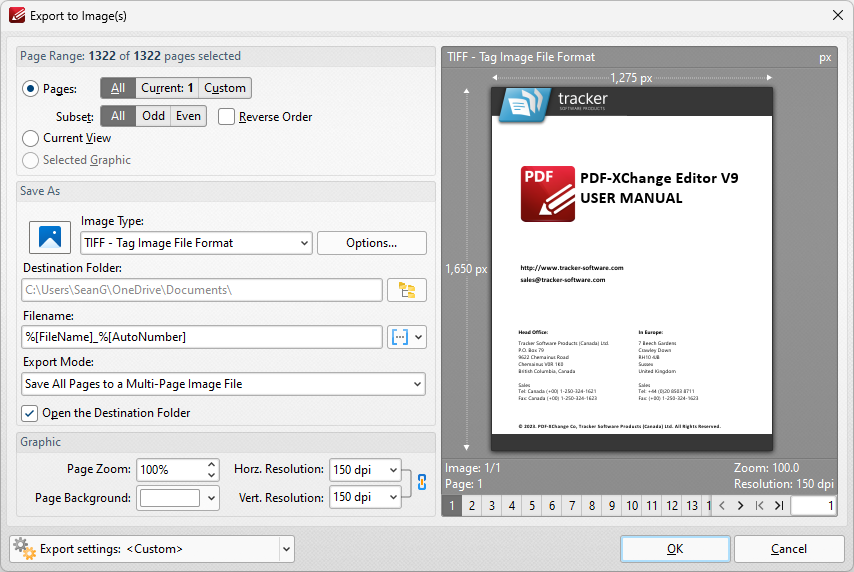Click the Options... button

(x=371, y=243)
